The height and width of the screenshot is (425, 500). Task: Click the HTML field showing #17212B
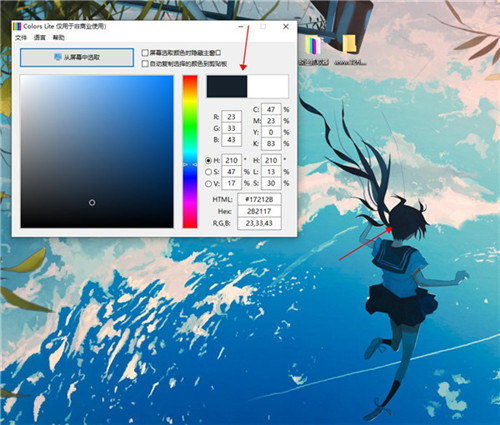(x=259, y=199)
